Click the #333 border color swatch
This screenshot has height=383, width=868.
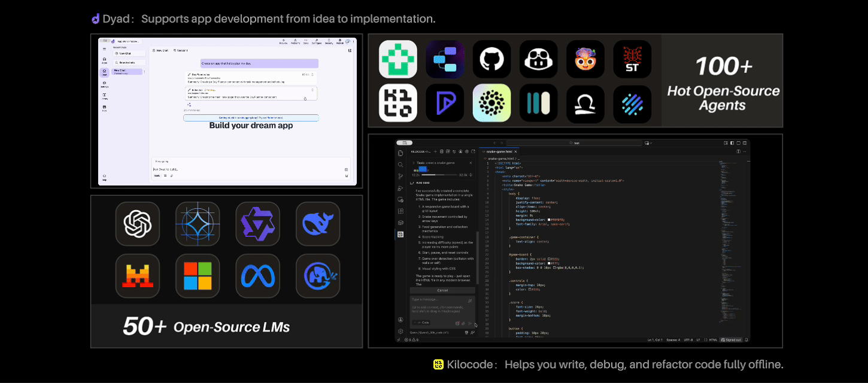click(549, 259)
